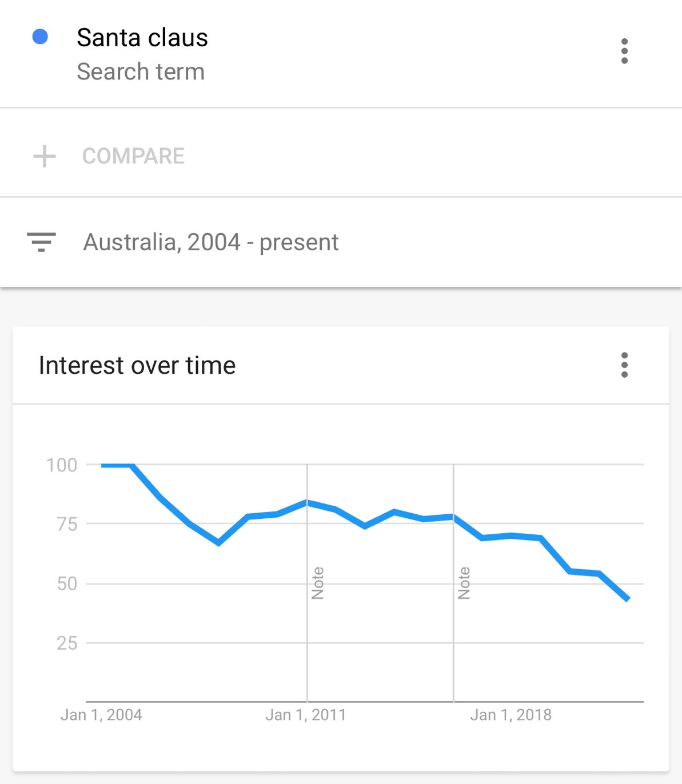
Task: Tap the trend line's starting point at 100
Action: [103, 466]
